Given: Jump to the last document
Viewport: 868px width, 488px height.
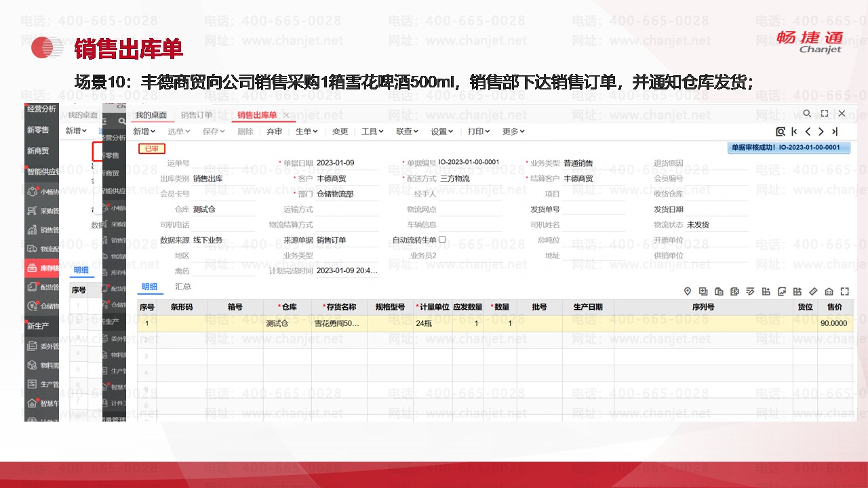Looking at the screenshot, I should [835, 131].
